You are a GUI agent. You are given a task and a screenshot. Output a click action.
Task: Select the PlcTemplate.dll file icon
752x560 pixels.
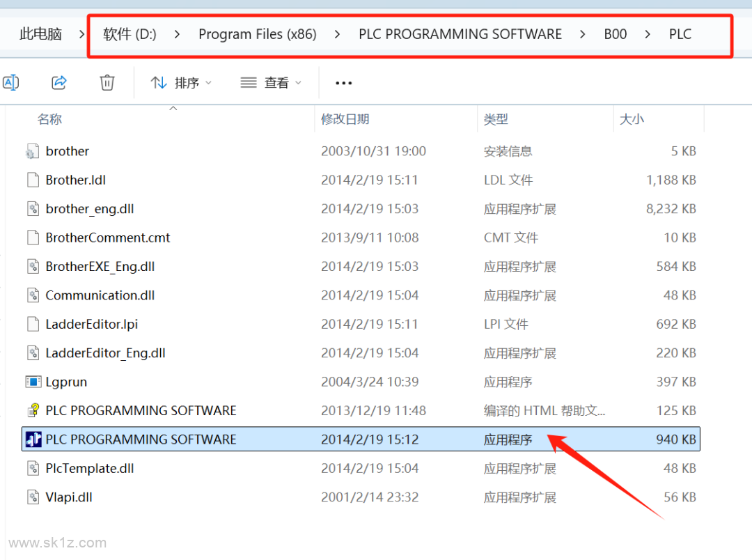coord(33,468)
